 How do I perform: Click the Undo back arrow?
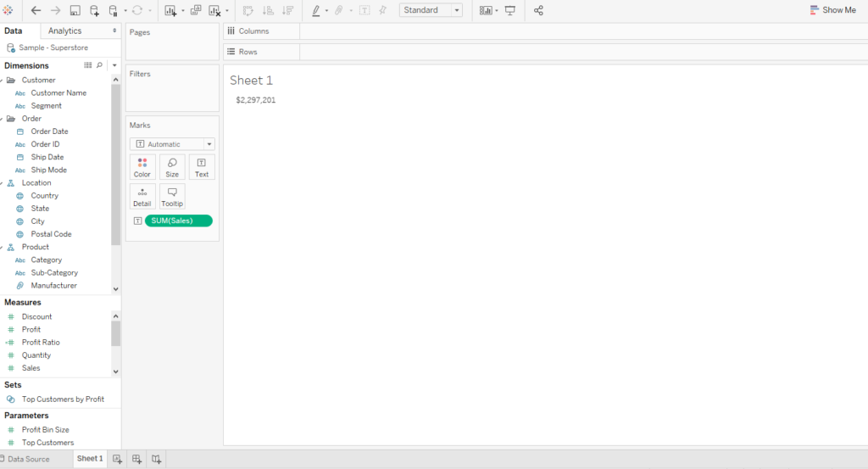[x=36, y=10]
